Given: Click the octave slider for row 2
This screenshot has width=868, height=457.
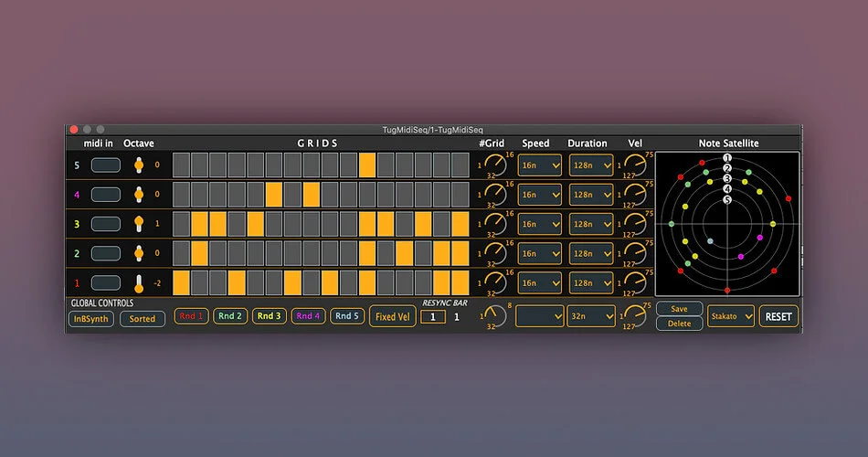Looking at the screenshot, I should (139, 253).
